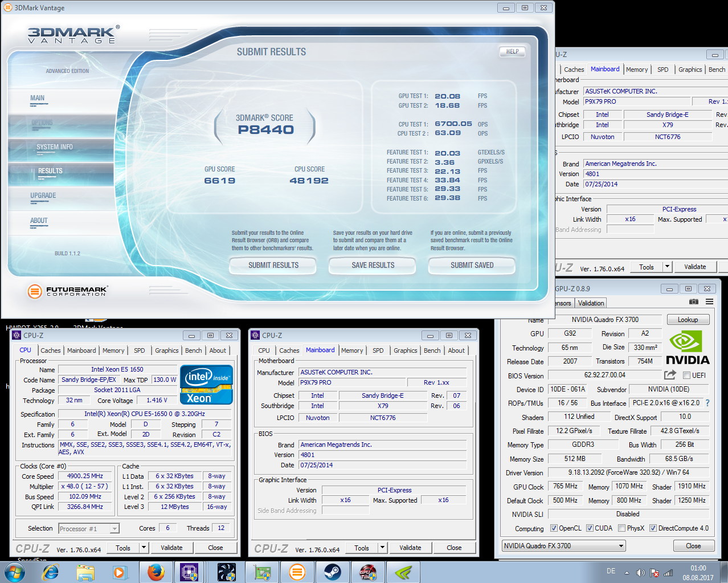
Task: Open the NVIDIA Quadro FX 3700 GPU dropdown
Action: [x=563, y=545]
